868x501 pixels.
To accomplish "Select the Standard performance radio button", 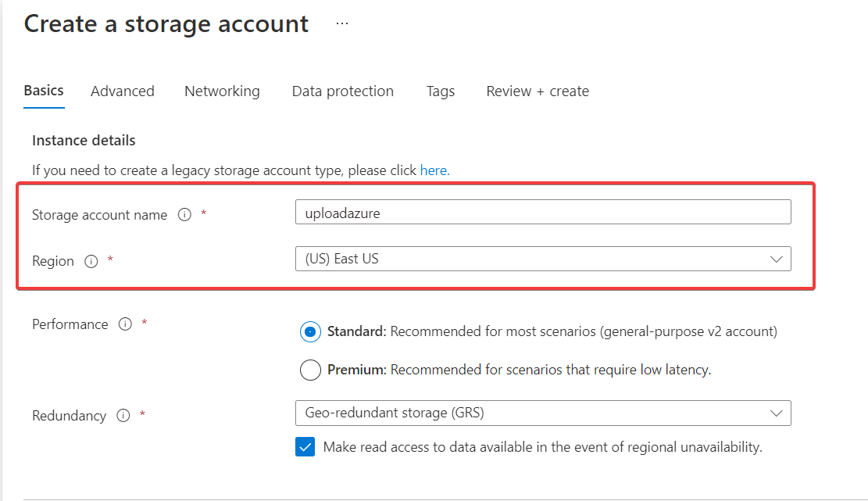I will [310, 331].
